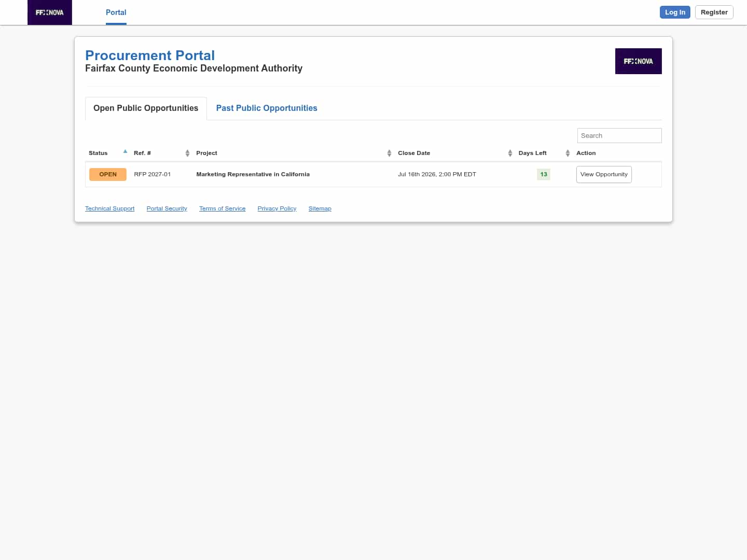Viewport: 747px width, 560px height.
Task: Open the Privacy Policy link
Action: click(x=277, y=208)
